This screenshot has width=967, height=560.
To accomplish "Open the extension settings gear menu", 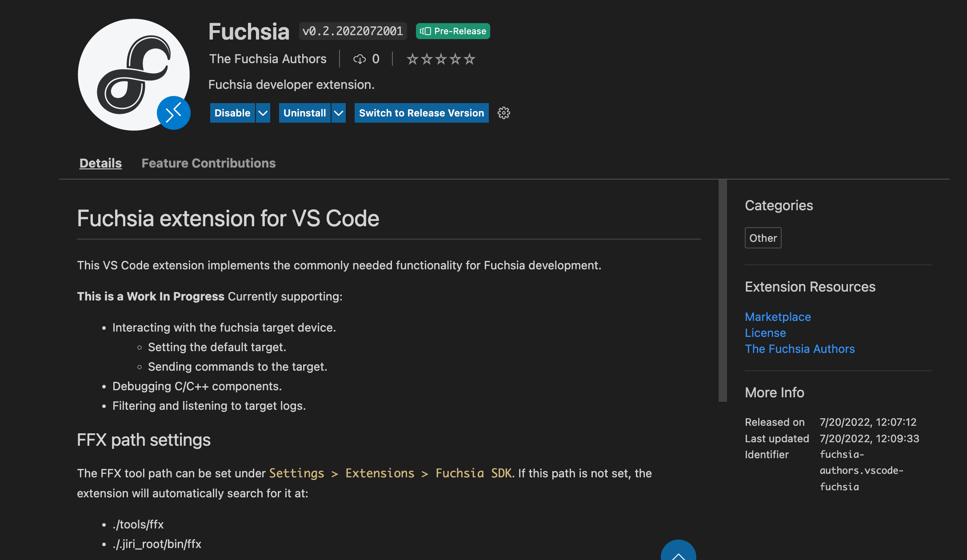I will pyautogui.click(x=503, y=113).
